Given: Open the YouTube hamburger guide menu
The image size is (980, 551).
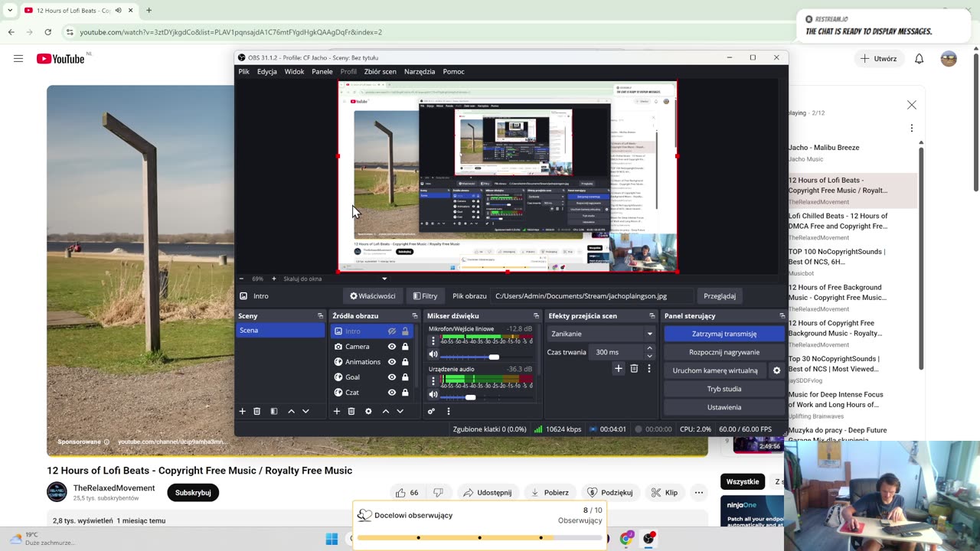Looking at the screenshot, I should pos(18,58).
